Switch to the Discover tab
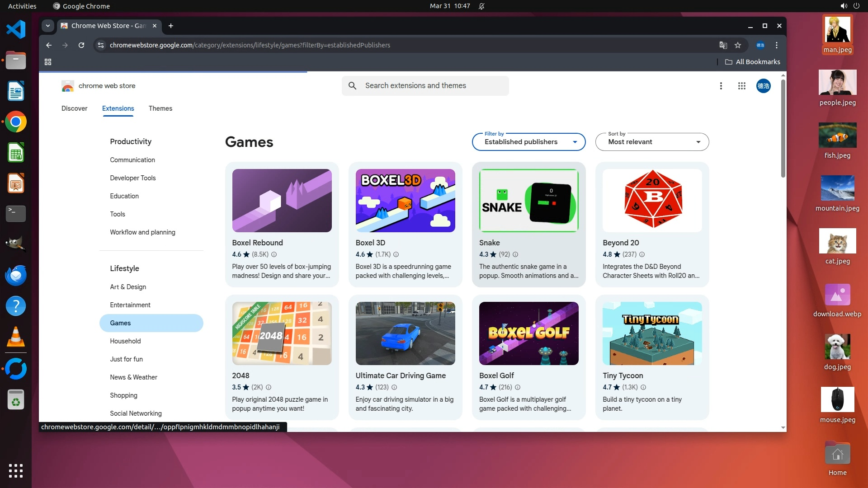868x488 pixels. 75,108
